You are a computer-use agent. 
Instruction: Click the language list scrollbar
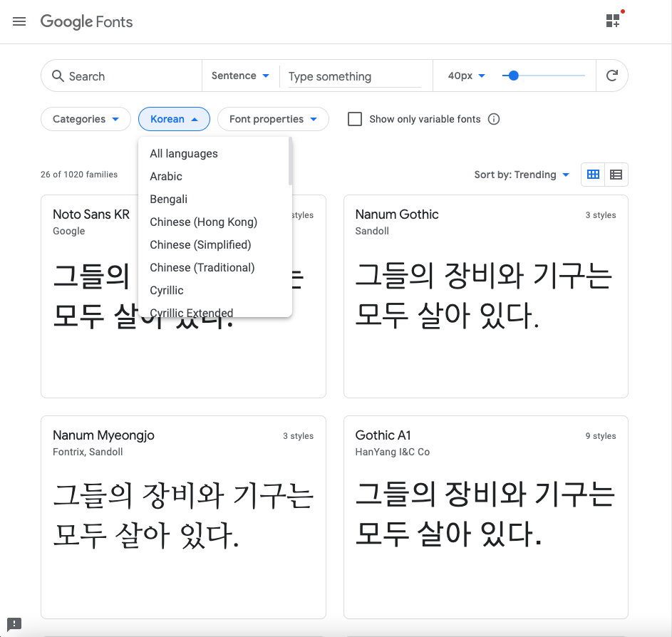pyautogui.click(x=291, y=161)
